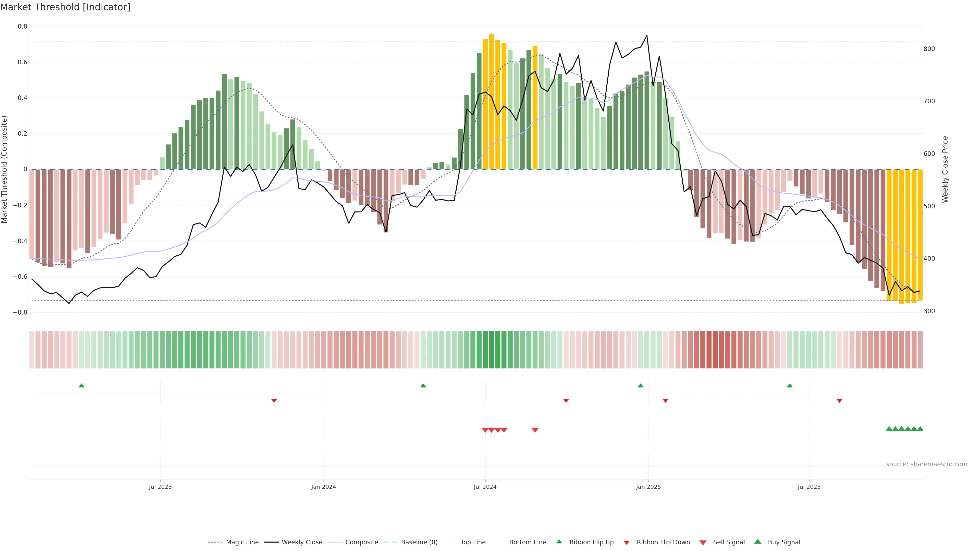
Task: Hide the Weekly Close series via legend
Action: (302, 542)
